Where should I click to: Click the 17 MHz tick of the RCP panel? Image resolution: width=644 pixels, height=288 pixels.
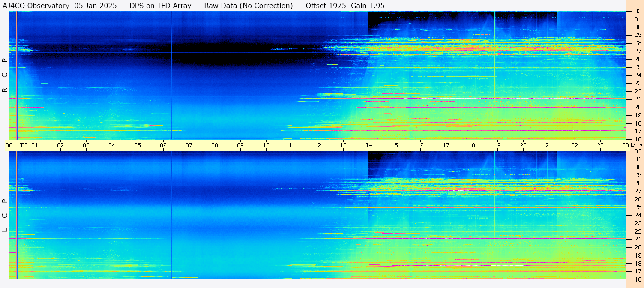tap(638, 131)
